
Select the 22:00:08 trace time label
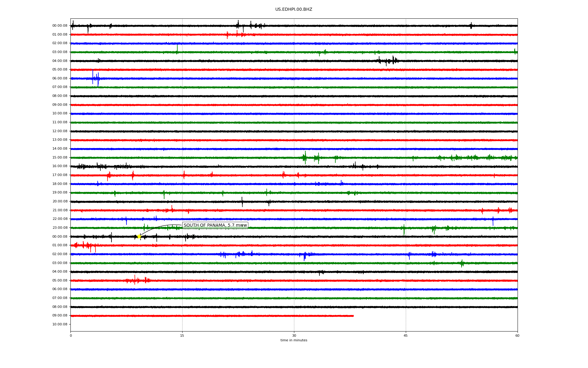click(60, 219)
